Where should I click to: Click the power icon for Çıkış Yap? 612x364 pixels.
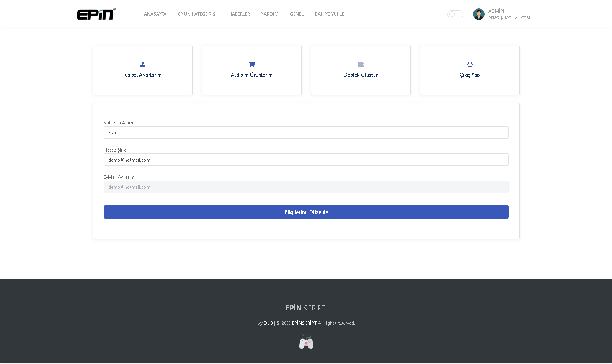470,65
